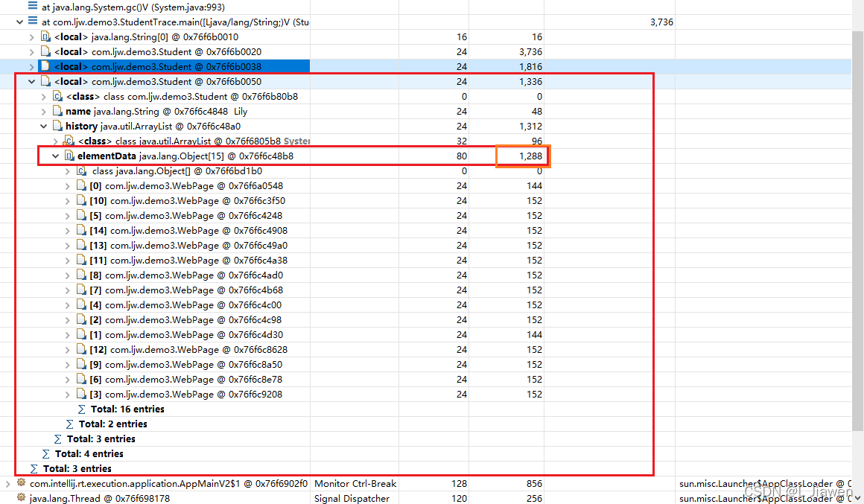Image resolution: width=864 pixels, height=504 pixels.
Task: Collapse the history ArrayList node
Action: [43, 126]
